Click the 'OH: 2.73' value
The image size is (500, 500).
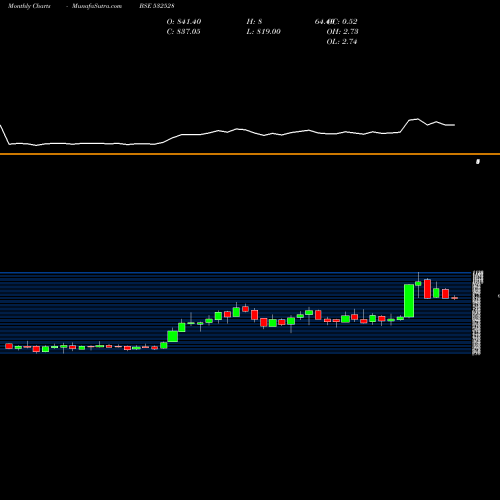[x=342, y=32]
